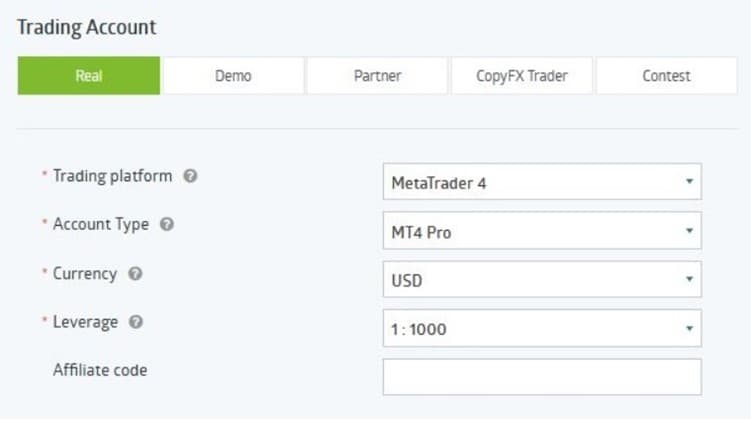Select the Contest tab
Screen dimensions: 751x421
[x=666, y=76]
